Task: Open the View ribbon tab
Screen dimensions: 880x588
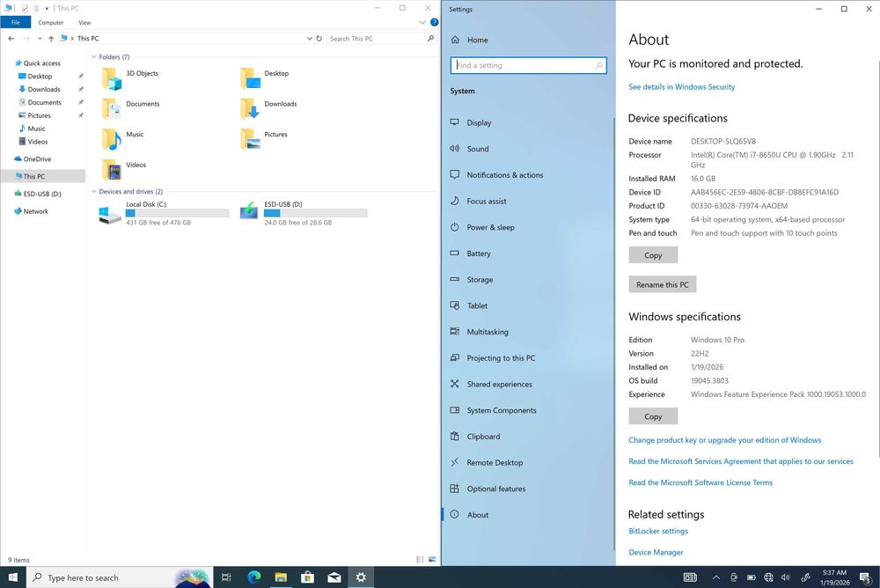Action: point(84,23)
